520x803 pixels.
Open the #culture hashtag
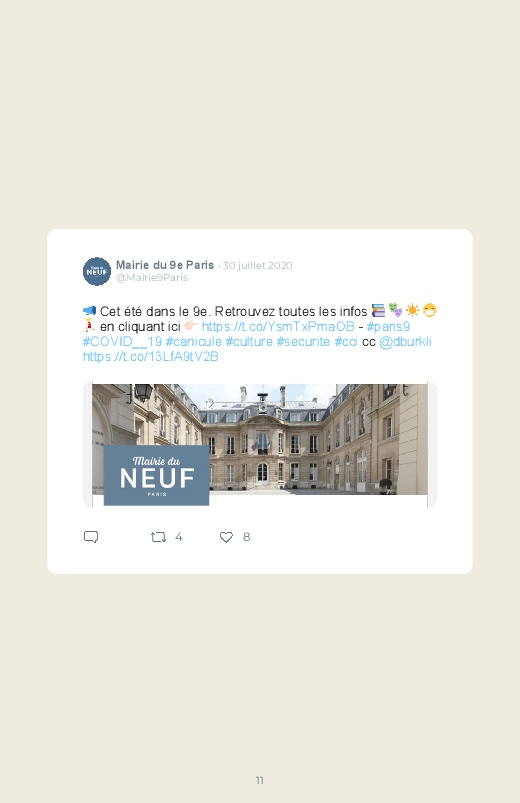pyautogui.click(x=249, y=342)
